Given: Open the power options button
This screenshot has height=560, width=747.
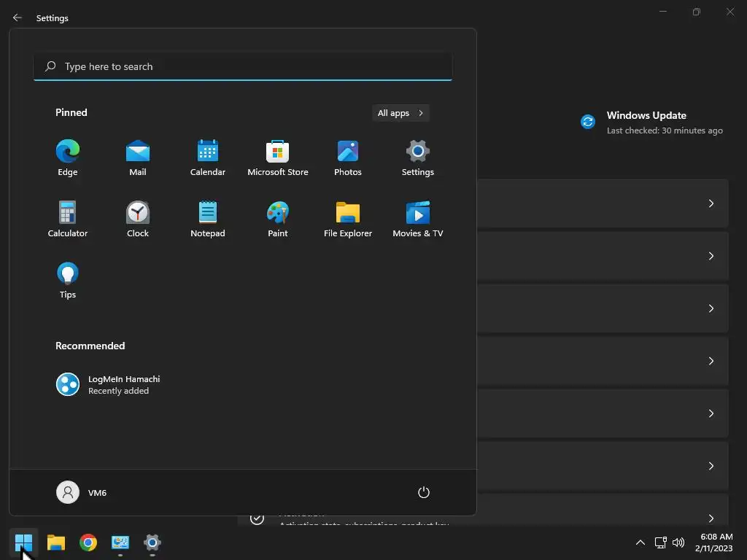Looking at the screenshot, I should click(x=424, y=492).
